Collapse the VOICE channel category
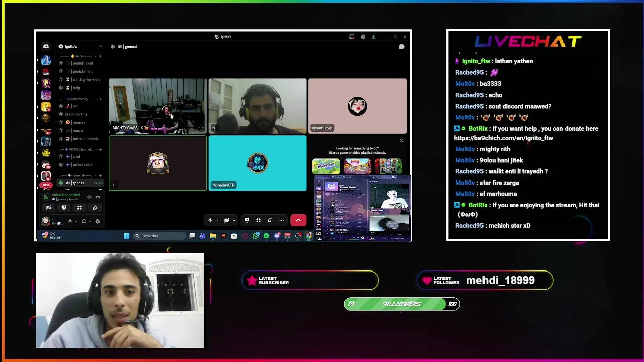The image size is (644, 362). point(97,149)
